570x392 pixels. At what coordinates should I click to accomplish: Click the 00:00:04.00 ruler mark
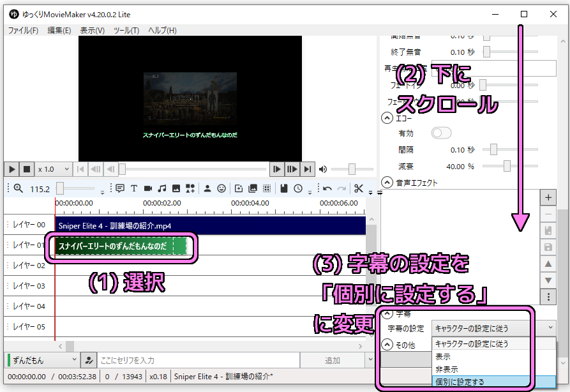pos(250,203)
